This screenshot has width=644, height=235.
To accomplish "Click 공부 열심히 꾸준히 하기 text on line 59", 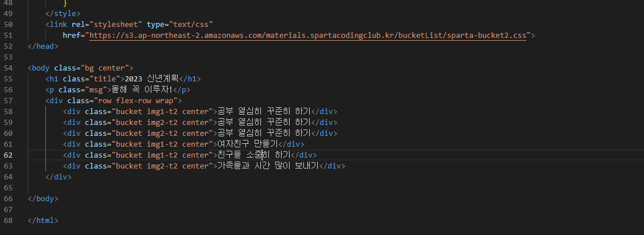I will tap(264, 123).
